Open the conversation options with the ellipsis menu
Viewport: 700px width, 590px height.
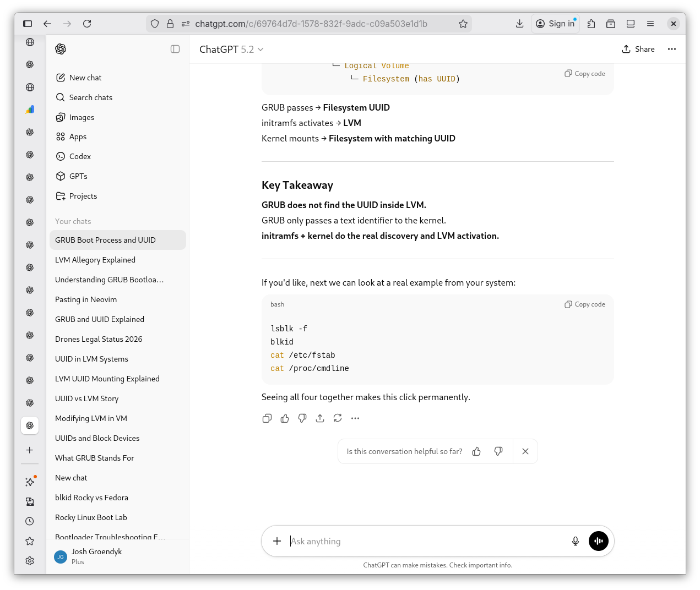pyautogui.click(x=672, y=49)
